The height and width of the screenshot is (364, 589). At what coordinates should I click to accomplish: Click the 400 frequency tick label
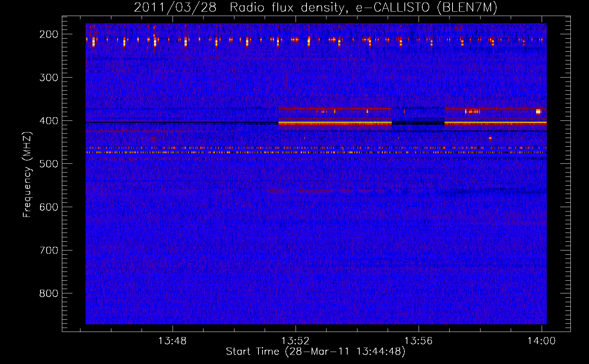click(x=49, y=121)
